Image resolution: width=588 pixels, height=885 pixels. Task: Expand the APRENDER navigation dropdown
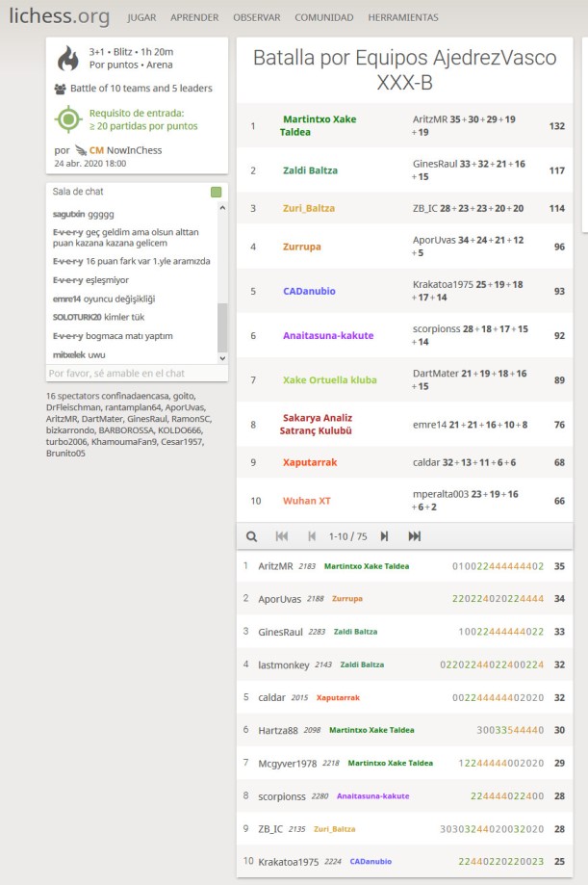point(194,17)
